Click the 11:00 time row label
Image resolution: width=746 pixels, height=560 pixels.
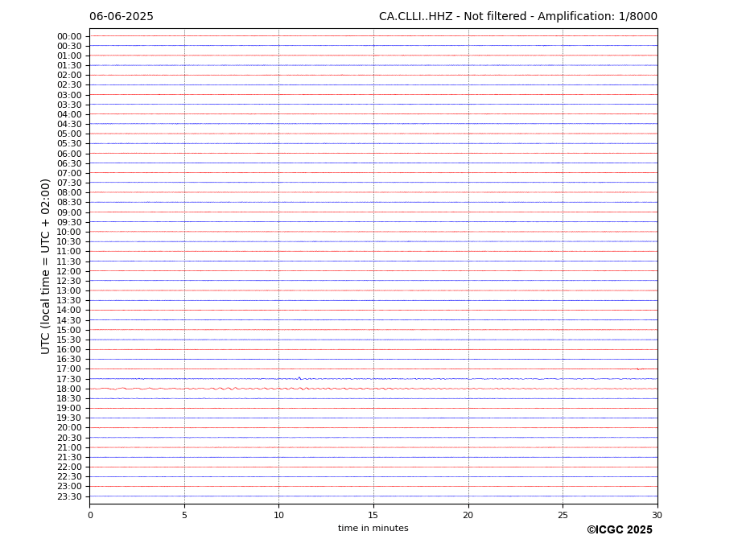(x=69, y=252)
